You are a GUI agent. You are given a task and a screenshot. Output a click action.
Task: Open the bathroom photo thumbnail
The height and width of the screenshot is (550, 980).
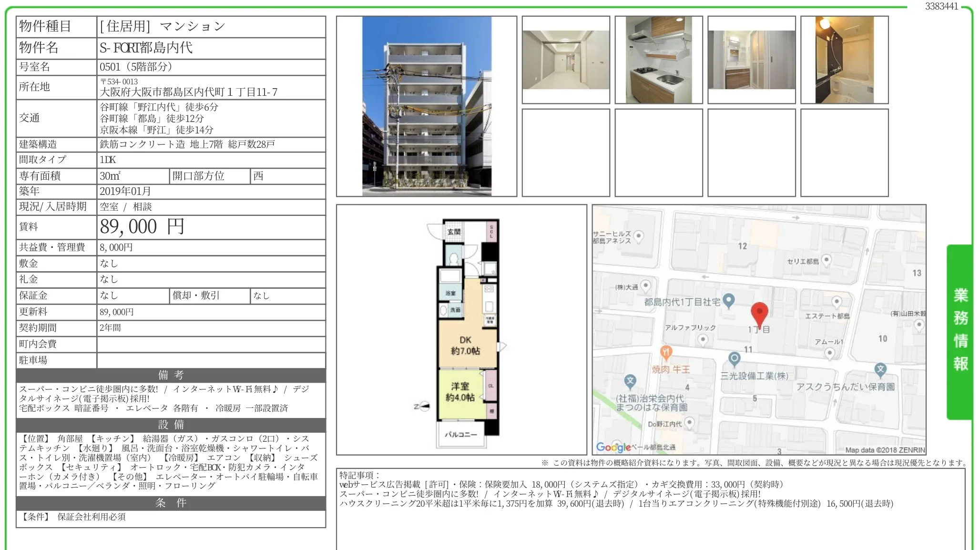(x=844, y=60)
